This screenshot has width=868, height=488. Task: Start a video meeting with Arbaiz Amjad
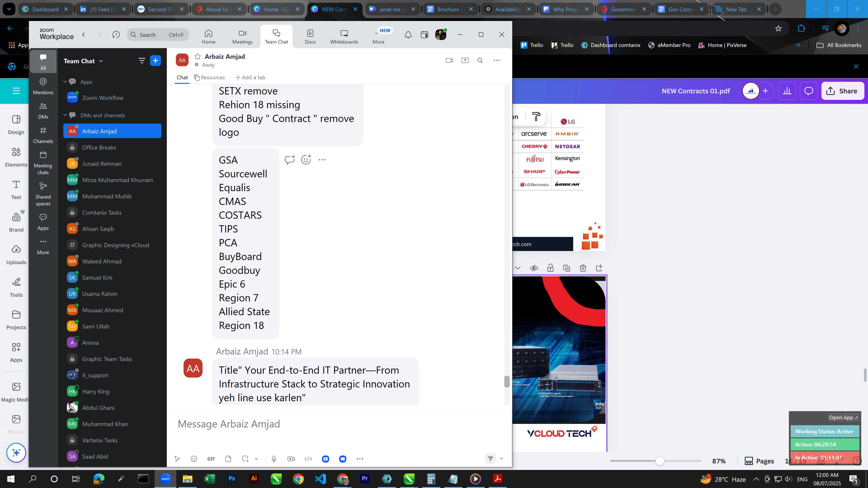[x=449, y=60]
